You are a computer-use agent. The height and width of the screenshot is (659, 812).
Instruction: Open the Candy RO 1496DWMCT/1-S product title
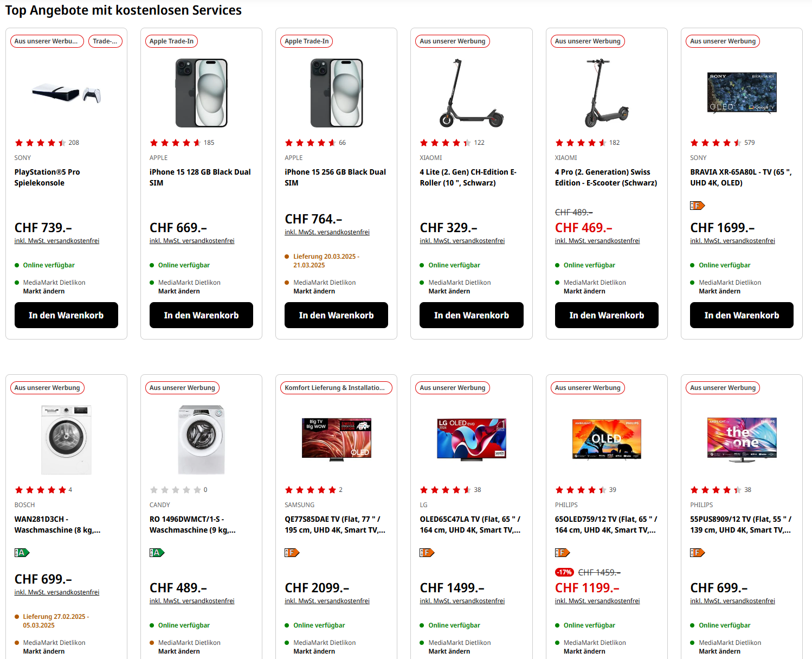tap(192, 524)
